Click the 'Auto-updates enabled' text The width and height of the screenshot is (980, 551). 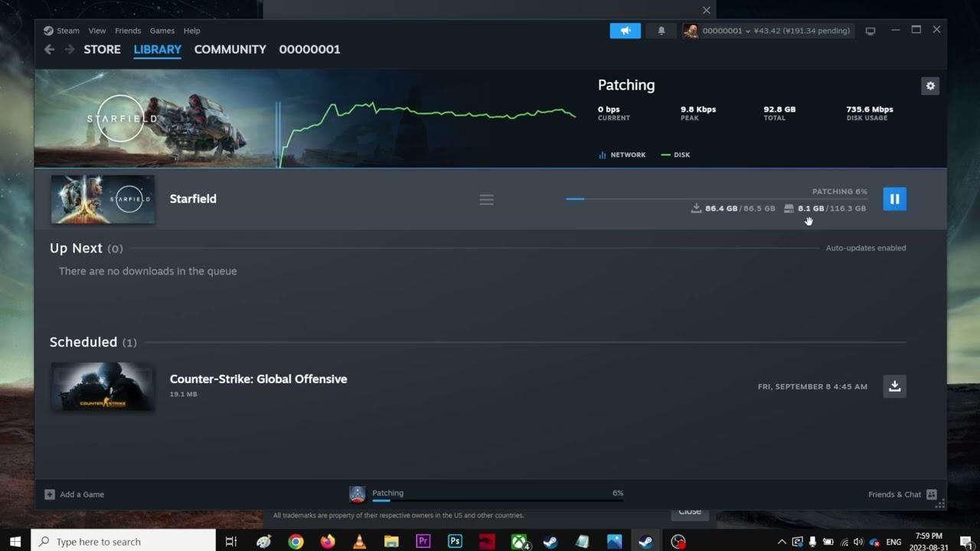click(x=866, y=248)
